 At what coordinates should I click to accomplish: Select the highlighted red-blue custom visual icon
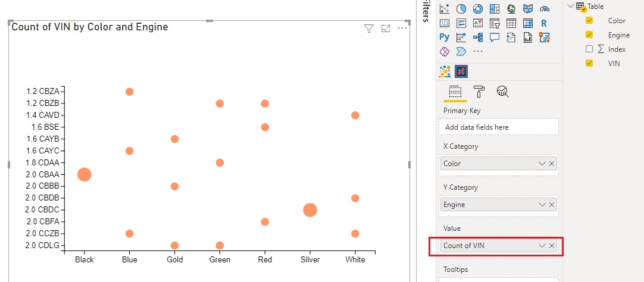pyautogui.click(x=461, y=71)
